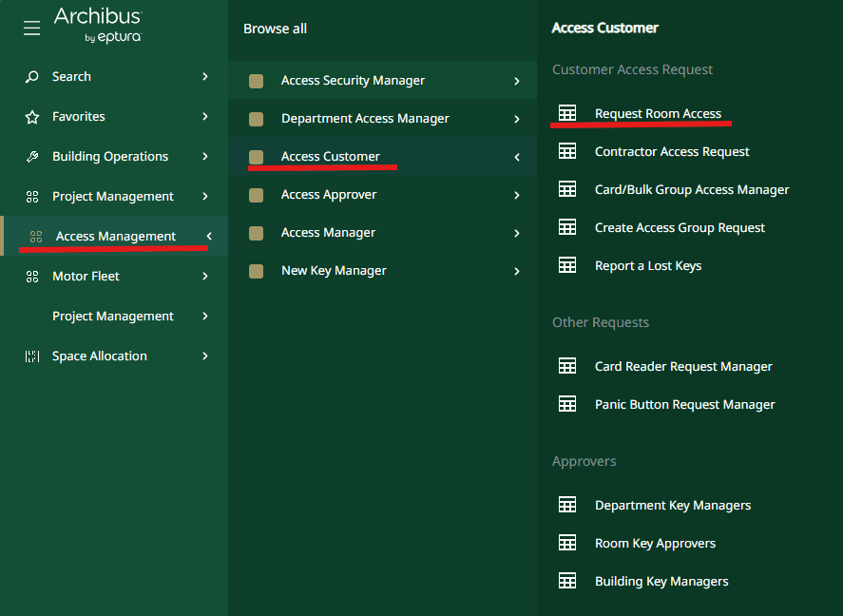This screenshot has height=616, width=843.
Task: Expand the New Key Manager arrow
Action: coord(517,271)
